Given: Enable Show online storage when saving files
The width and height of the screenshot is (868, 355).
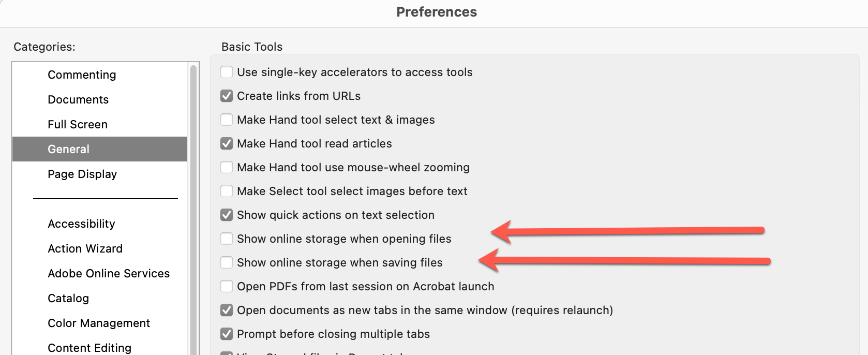Looking at the screenshot, I should coord(226,262).
